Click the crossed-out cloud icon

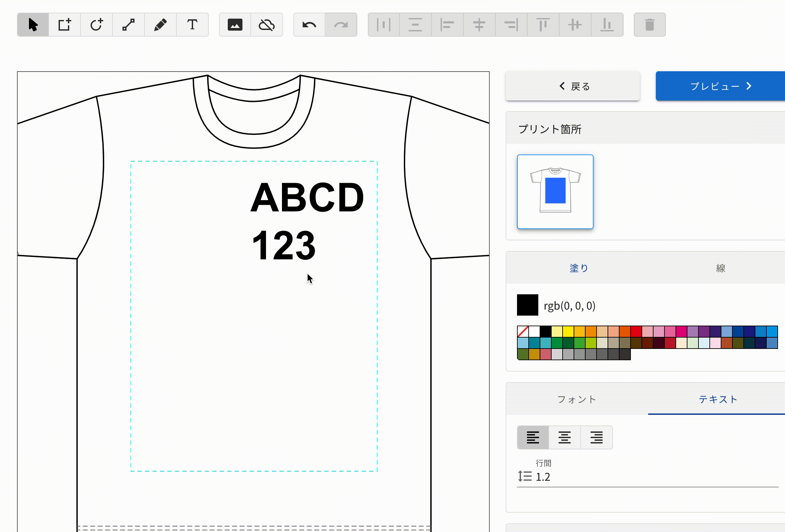tap(267, 25)
